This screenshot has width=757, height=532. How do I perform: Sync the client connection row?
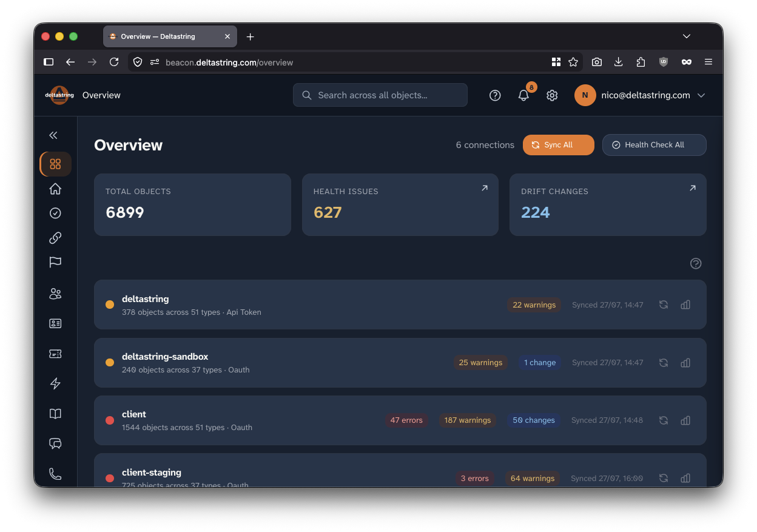point(664,420)
